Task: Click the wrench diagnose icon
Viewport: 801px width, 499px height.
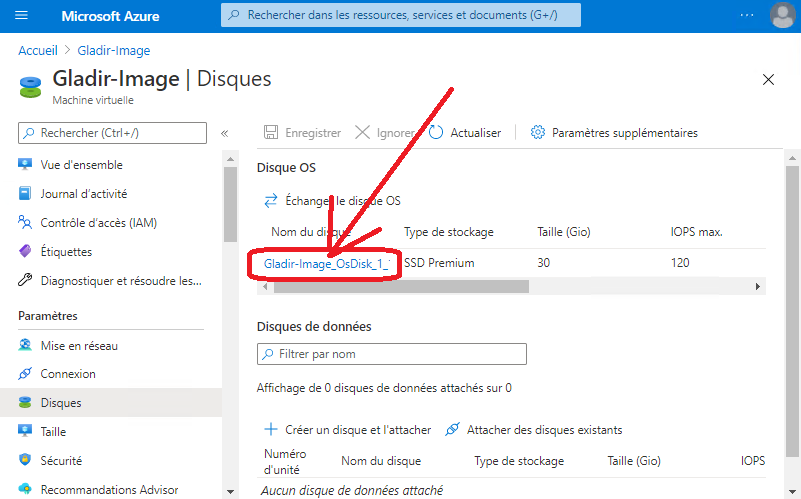Action: tap(25, 280)
